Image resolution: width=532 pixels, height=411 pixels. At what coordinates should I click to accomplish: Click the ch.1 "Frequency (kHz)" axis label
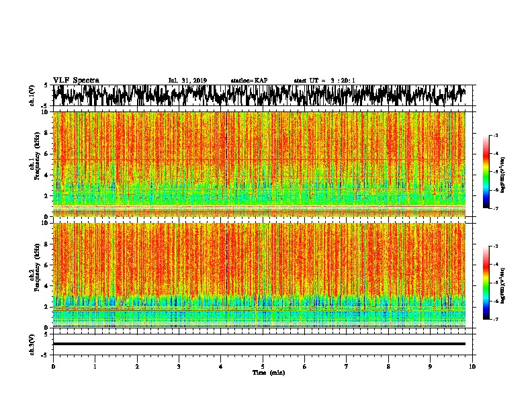point(37,156)
